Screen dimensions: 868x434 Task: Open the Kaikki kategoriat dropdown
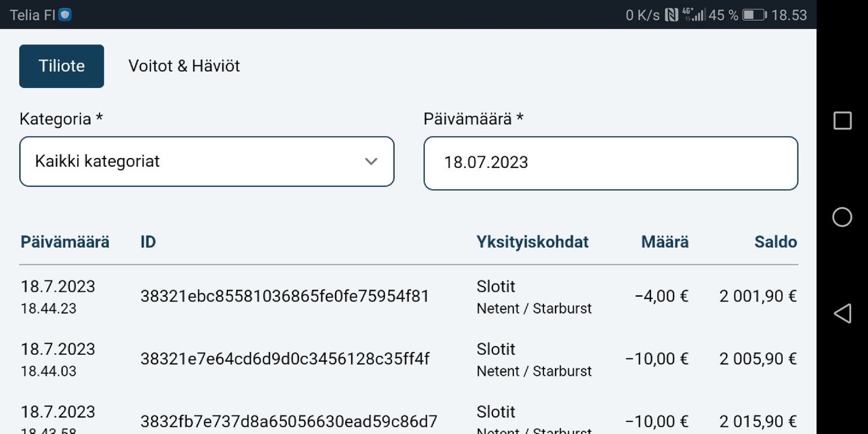pyautogui.click(x=207, y=161)
